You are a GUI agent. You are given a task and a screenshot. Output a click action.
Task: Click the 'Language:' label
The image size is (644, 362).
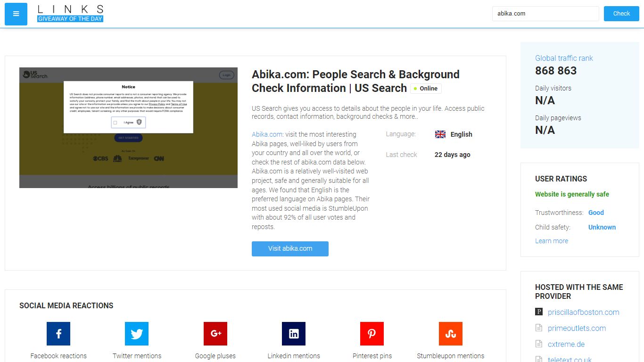pyautogui.click(x=401, y=134)
